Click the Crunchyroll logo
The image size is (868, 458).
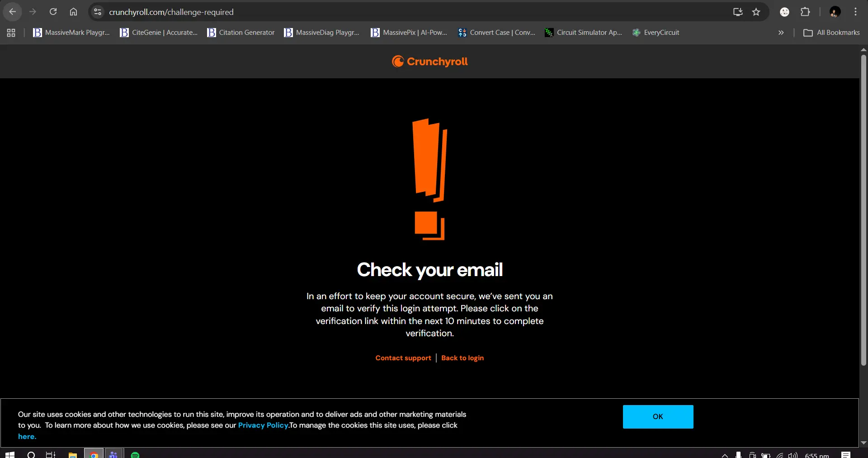pyautogui.click(x=429, y=62)
